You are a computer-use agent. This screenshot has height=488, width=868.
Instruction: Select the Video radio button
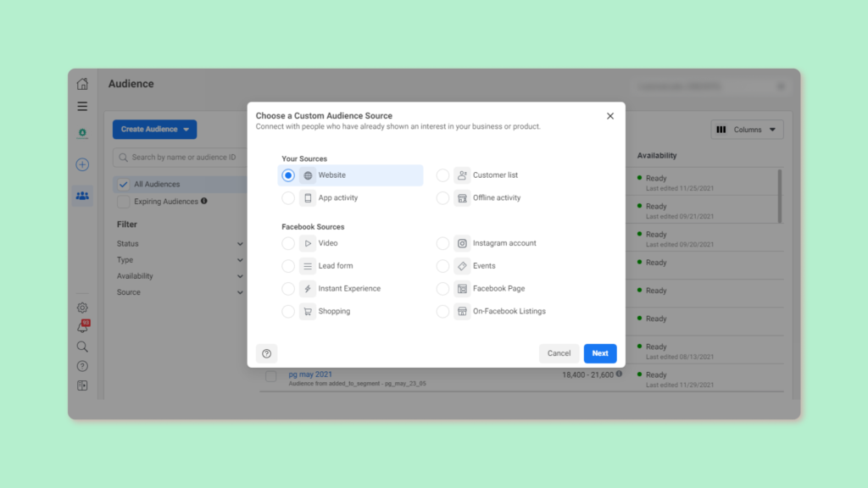288,243
